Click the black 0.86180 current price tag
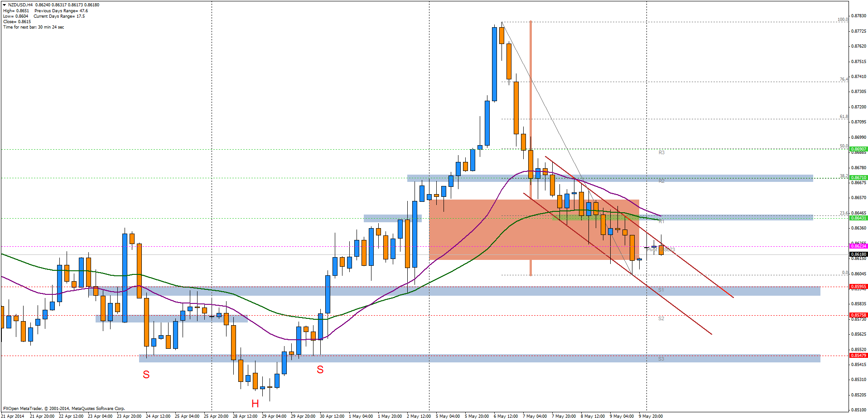 858,254
